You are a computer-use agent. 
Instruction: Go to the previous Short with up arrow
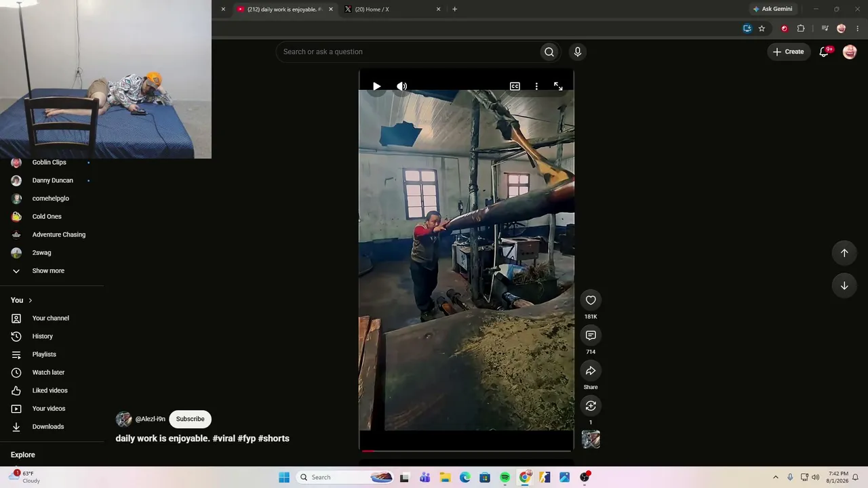click(x=844, y=253)
